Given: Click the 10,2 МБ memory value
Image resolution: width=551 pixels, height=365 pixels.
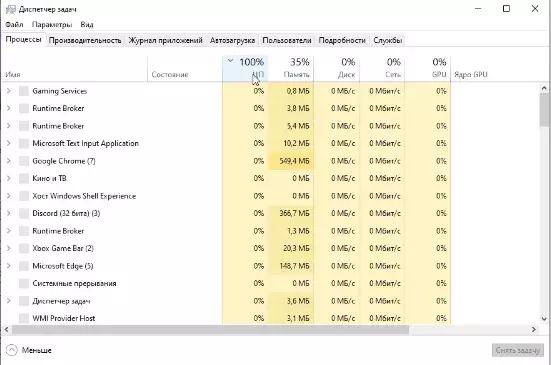Looking at the screenshot, I should [296, 143].
